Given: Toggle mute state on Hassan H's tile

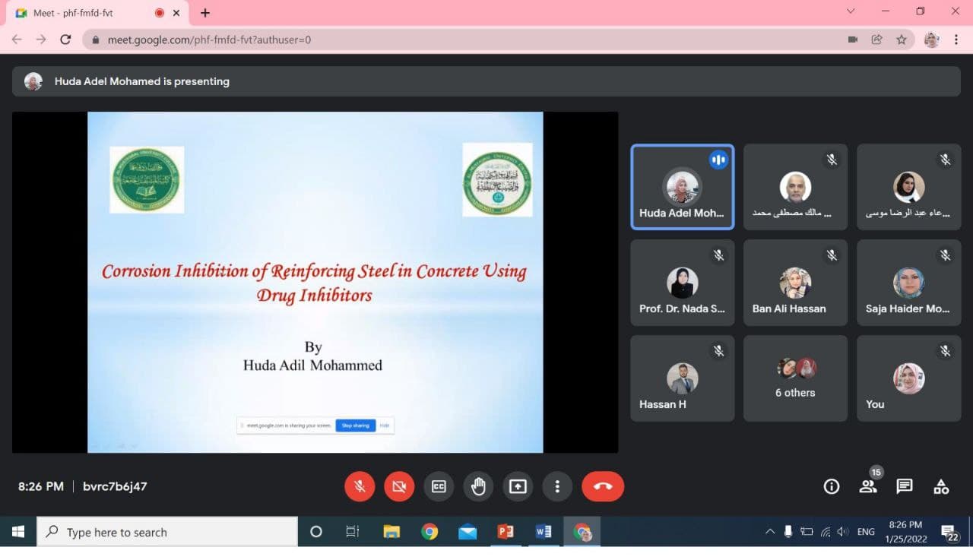Looking at the screenshot, I should point(718,350).
